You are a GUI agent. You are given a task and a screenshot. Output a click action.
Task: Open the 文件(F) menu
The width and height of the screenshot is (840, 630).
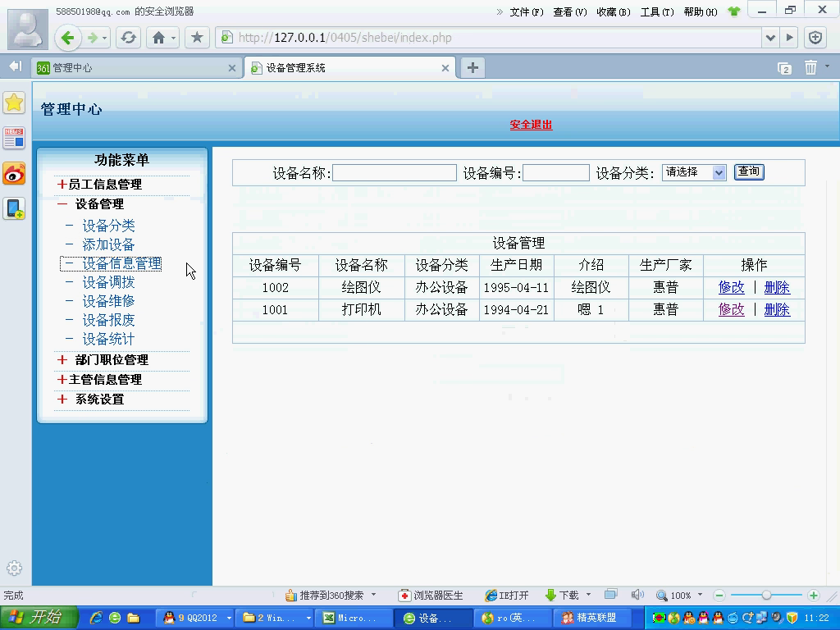(527, 11)
